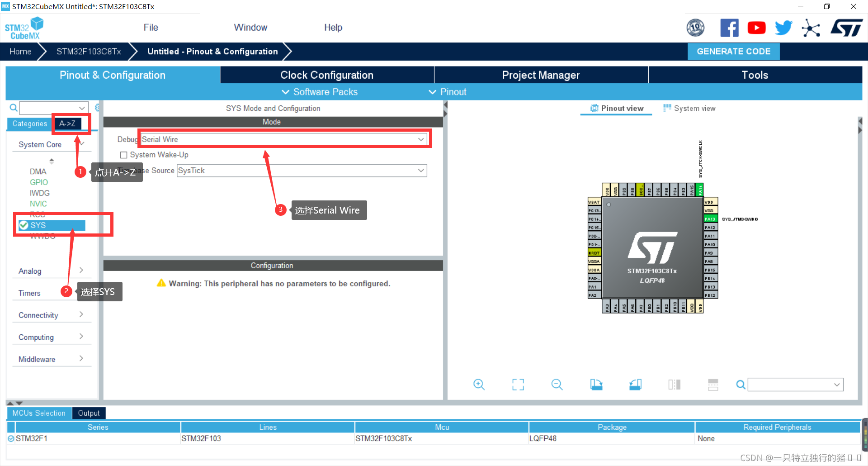Screen dimensions: 868x466
Task: Select GPIO in System Core list
Action: point(39,182)
